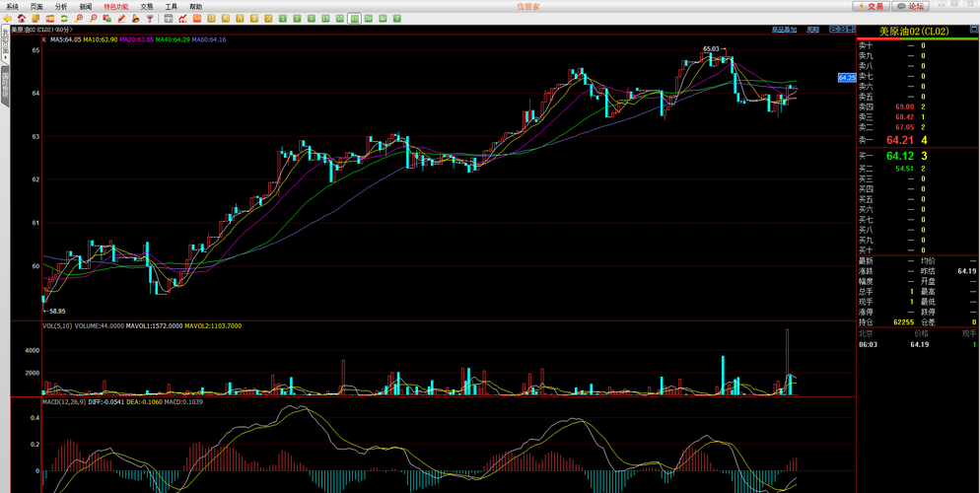Click the 周期 link above chart

[x=812, y=30]
